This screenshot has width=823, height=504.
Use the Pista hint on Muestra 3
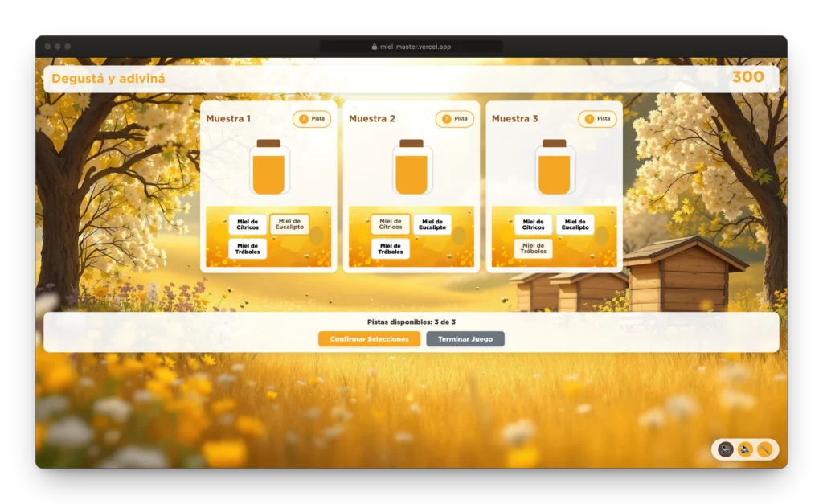[x=597, y=119]
